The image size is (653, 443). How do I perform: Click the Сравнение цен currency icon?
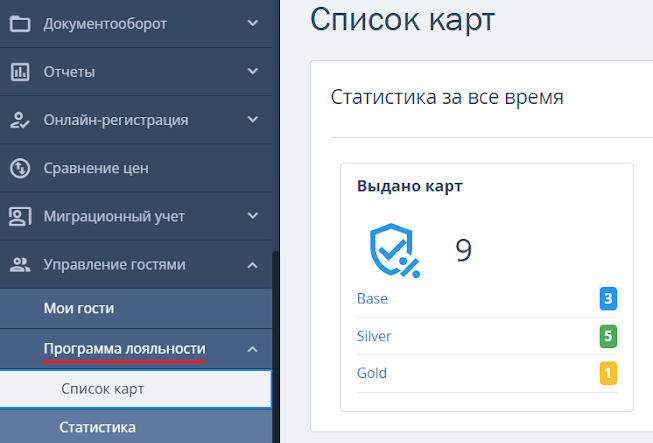point(20,168)
